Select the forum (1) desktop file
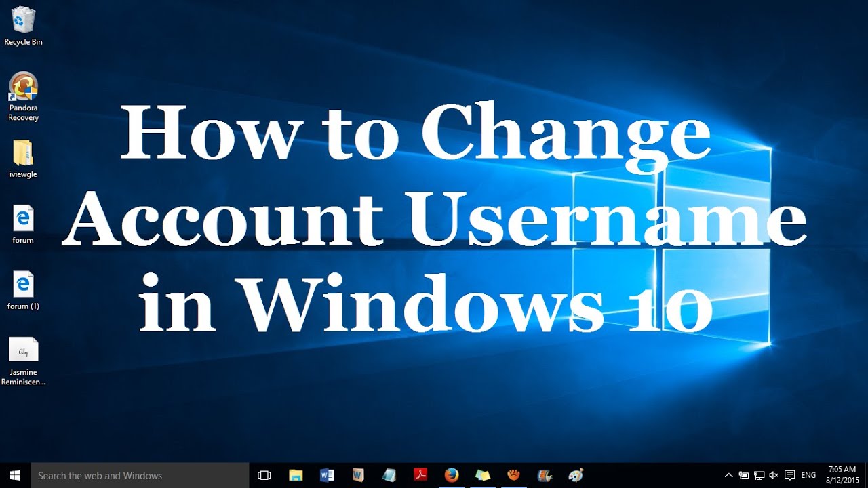Image resolution: width=868 pixels, height=488 pixels. (x=23, y=291)
